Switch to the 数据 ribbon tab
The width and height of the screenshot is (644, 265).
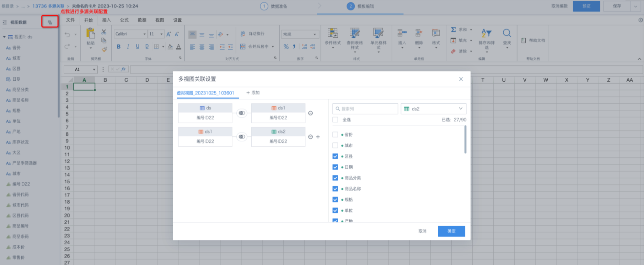(x=142, y=20)
